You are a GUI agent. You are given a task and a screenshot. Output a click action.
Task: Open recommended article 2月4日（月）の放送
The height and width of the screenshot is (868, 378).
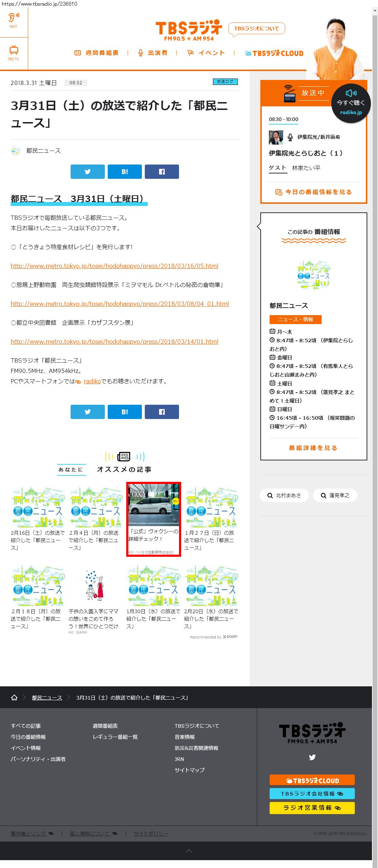(x=96, y=518)
